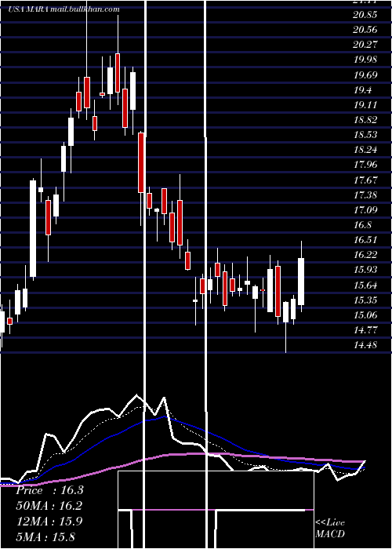The height and width of the screenshot is (549, 392).
Task: Click the 19.69 price axis label
Action: pyautogui.click(x=366, y=75)
